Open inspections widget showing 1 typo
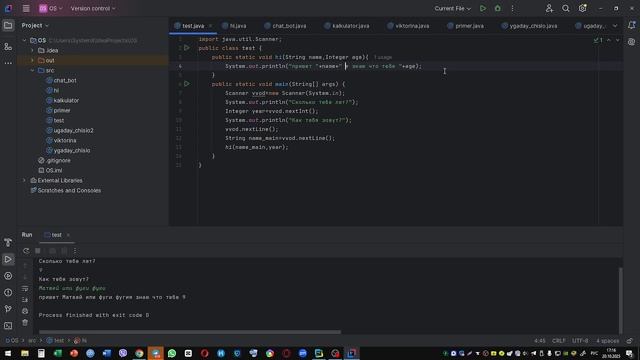Screen dimensions: 640x360 598,40
